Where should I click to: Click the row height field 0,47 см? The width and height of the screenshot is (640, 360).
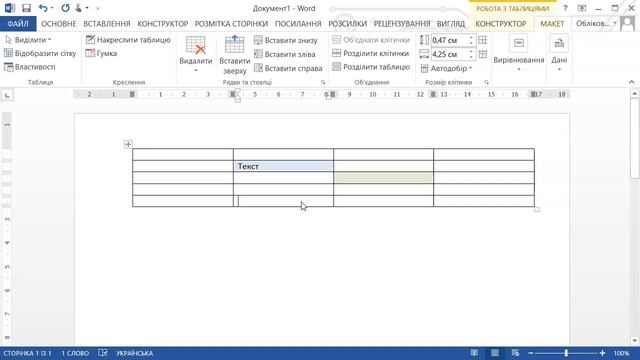[449, 40]
